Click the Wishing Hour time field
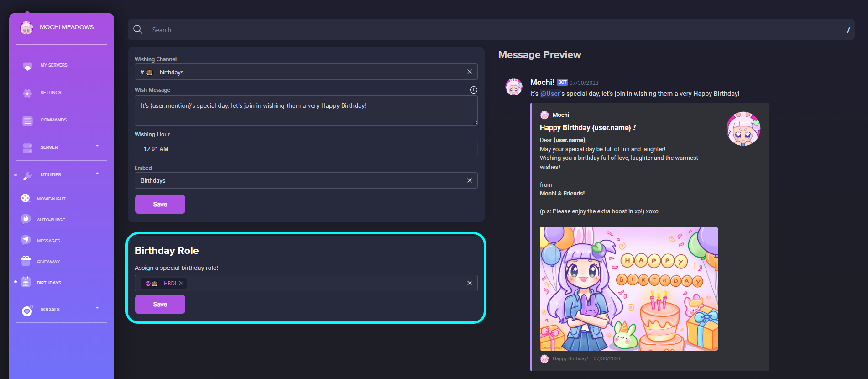868x379 pixels. (x=306, y=149)
